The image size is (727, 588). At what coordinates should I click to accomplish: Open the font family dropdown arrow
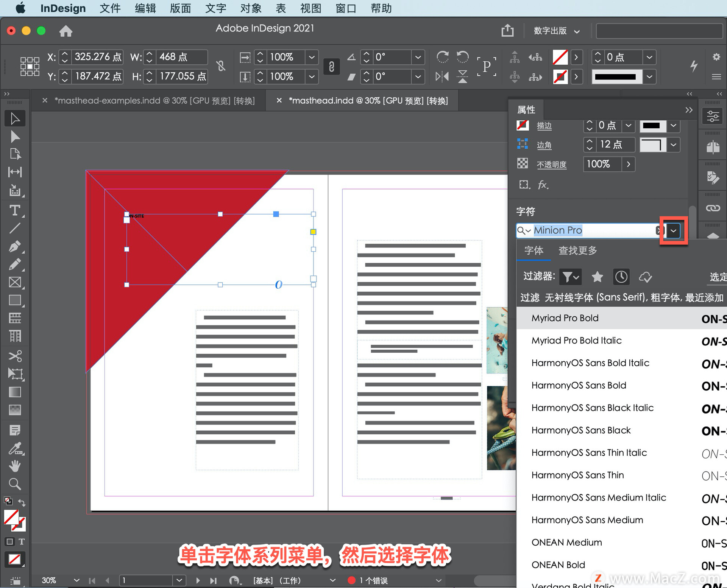click(673, 230)
